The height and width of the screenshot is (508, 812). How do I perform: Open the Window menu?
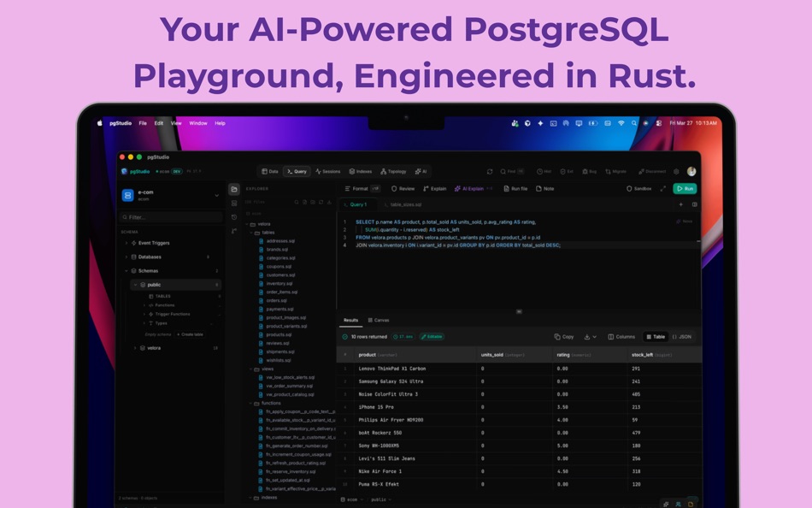point(198,123)
